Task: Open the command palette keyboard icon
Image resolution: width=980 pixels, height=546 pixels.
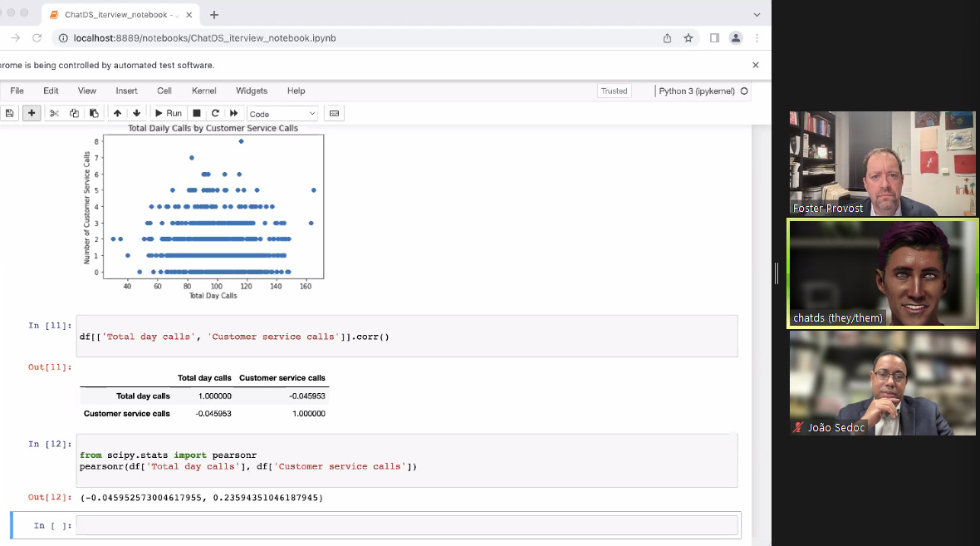Action: tap(334, 113)
